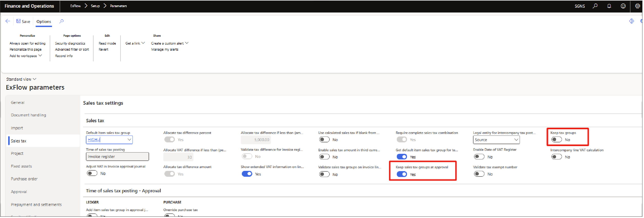Open Advanced filter or sort

point(72,50)
